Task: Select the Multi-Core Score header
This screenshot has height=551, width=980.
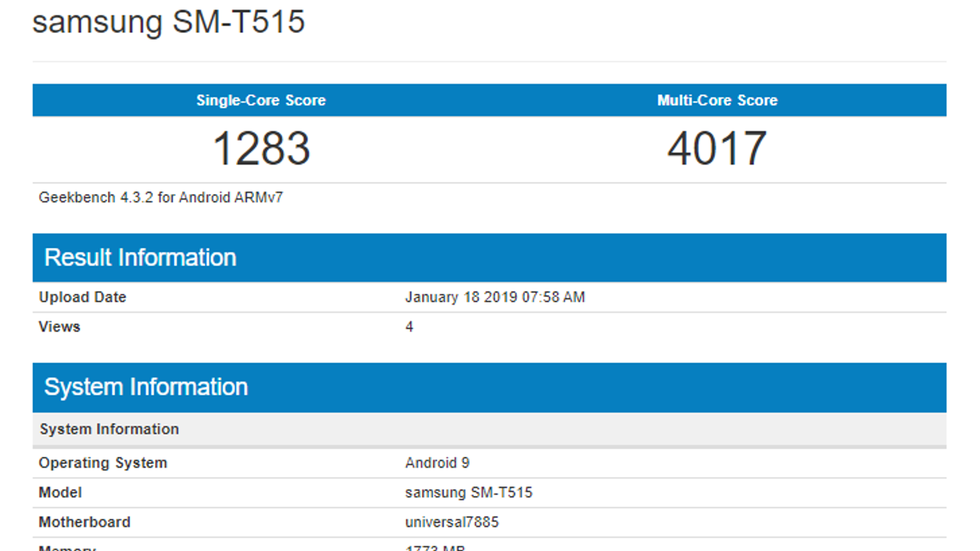Action: click(717, 100)
